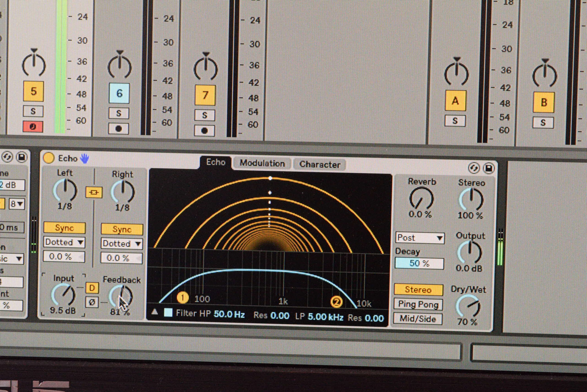
Task: Click the HP 50.0 Hz filter value
Action: (229, 314)
